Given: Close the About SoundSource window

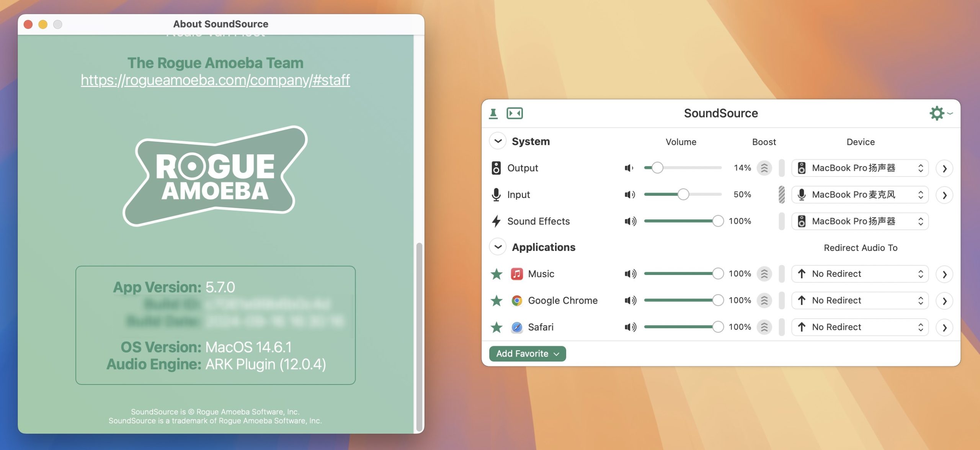Looking at the screenshot, I should (x=28, y=24).
